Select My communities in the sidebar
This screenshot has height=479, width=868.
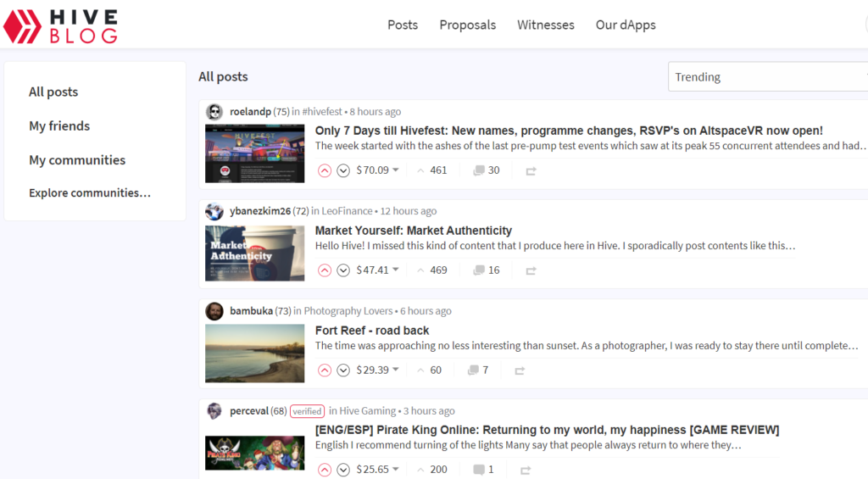click(77, 160)
